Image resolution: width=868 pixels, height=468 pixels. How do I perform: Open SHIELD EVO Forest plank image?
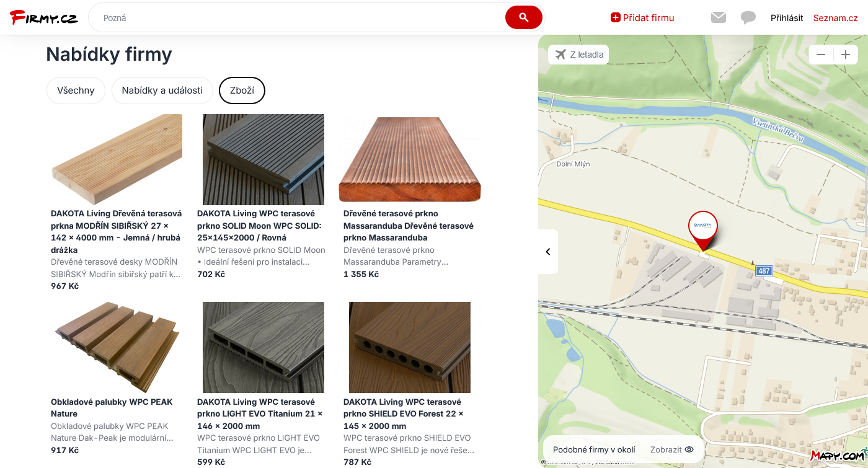(x=410, y=347)
